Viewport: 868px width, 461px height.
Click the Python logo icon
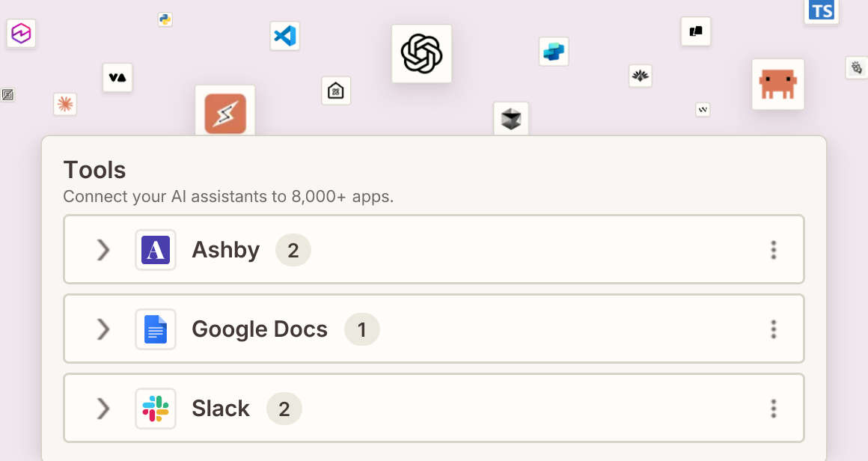tap(165, 19)
